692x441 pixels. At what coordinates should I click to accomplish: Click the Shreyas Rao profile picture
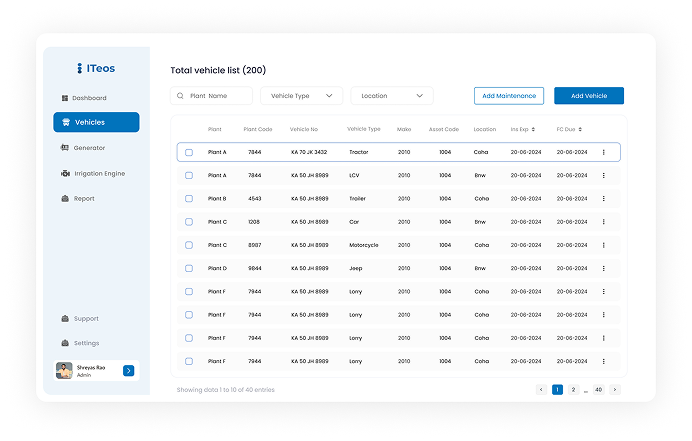(64, 371)
